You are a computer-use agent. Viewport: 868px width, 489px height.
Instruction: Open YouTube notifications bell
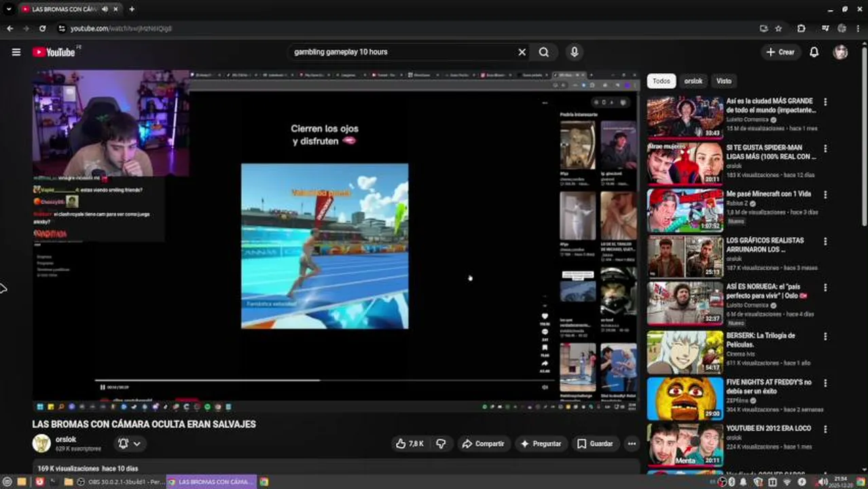coord(814,52)
